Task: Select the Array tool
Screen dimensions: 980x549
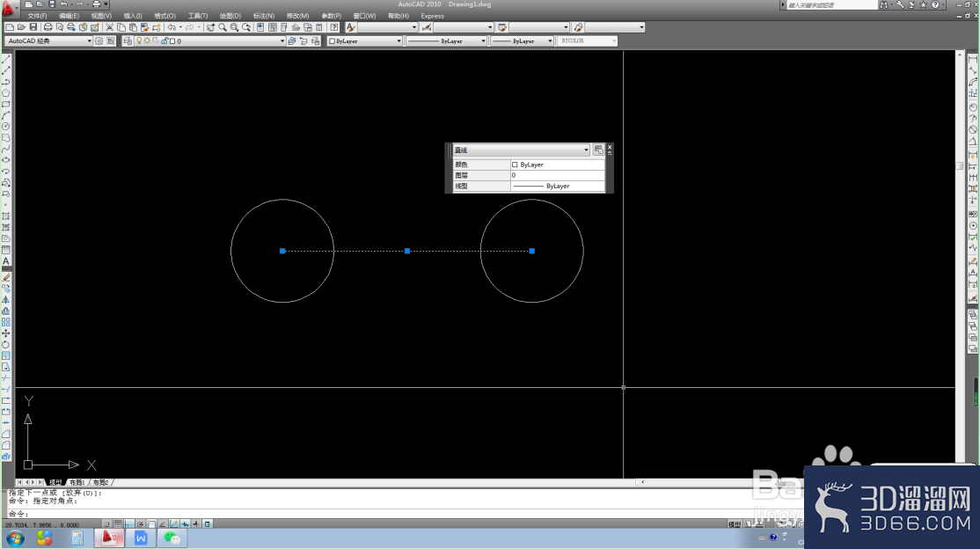Action: coord(6,322)
